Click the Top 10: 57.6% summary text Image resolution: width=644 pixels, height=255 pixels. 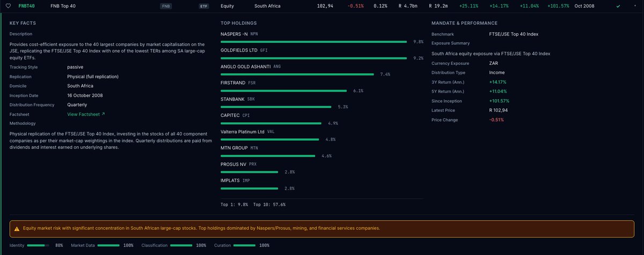pyautogui.click(x=269, y=205)
